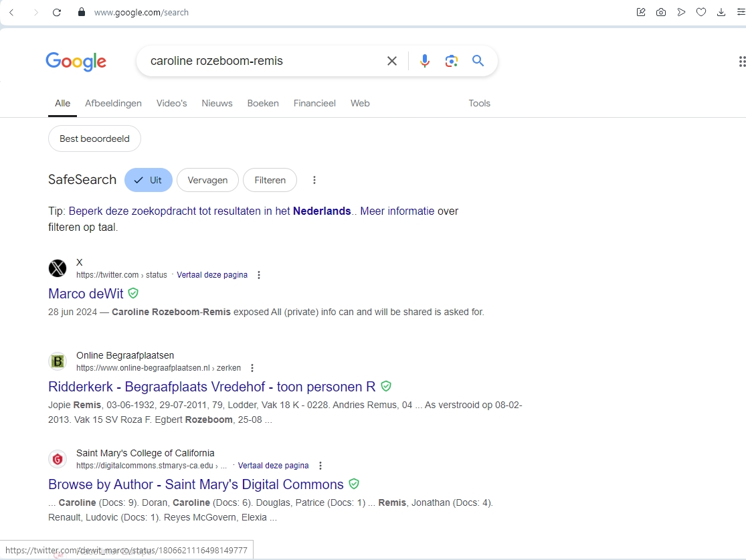Open SafeSearch more options menu
This screenshot has height=560, width=746.
pyautogui.click(x=314, y=180)
